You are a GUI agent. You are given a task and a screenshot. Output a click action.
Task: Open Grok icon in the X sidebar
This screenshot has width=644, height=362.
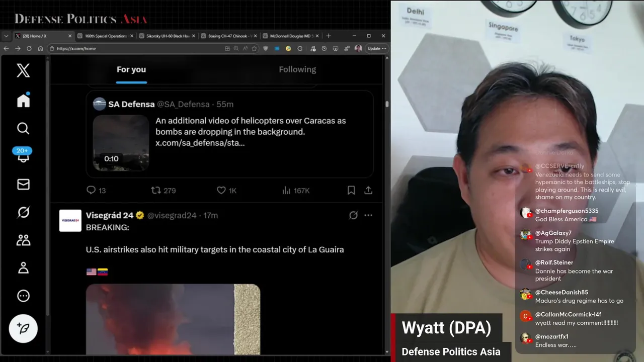click(23, 212)
